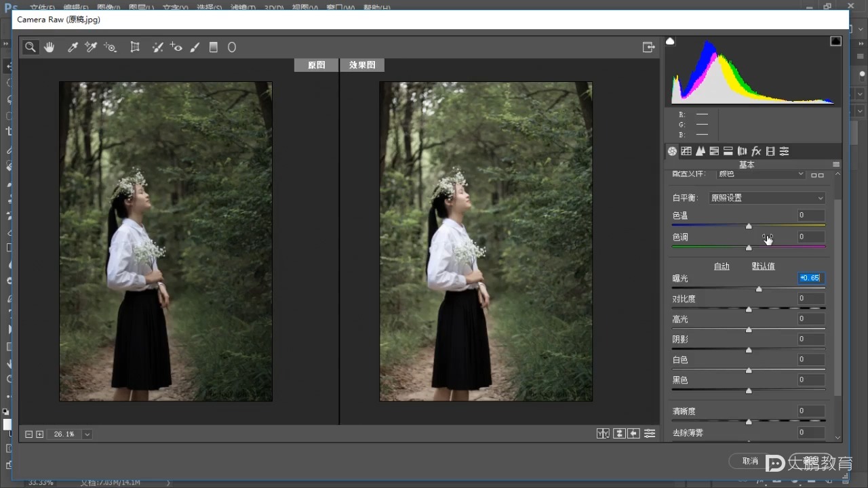Open the Basic panel tab icon
Screen dimensions: 868x488
tap(672, 151)
